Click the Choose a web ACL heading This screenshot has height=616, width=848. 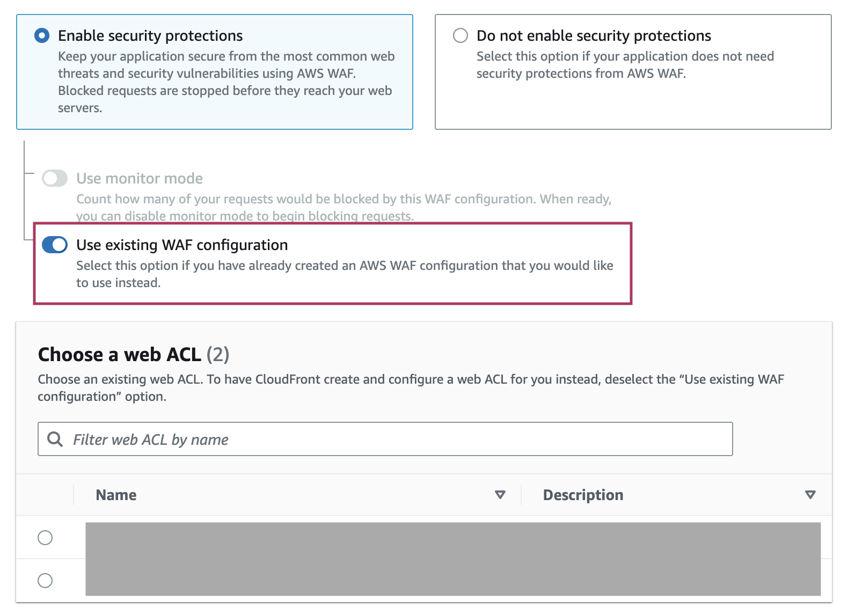(119, 355)
